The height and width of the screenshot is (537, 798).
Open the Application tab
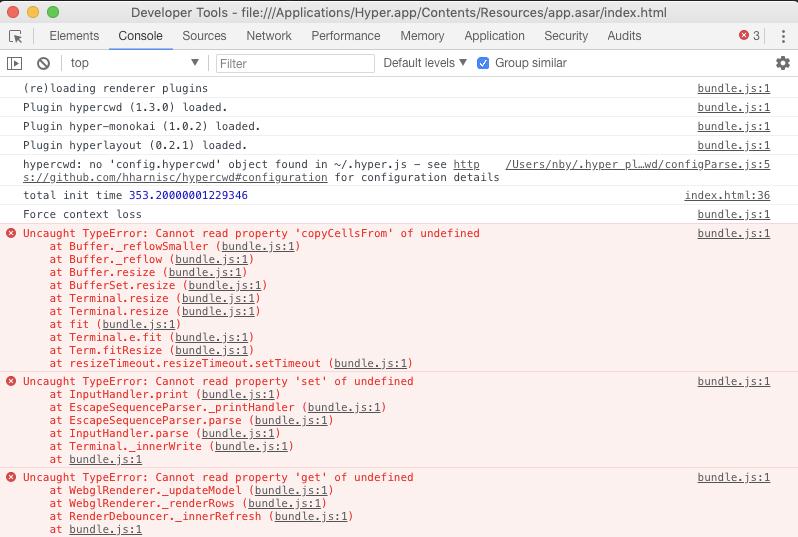coord(494,36)
